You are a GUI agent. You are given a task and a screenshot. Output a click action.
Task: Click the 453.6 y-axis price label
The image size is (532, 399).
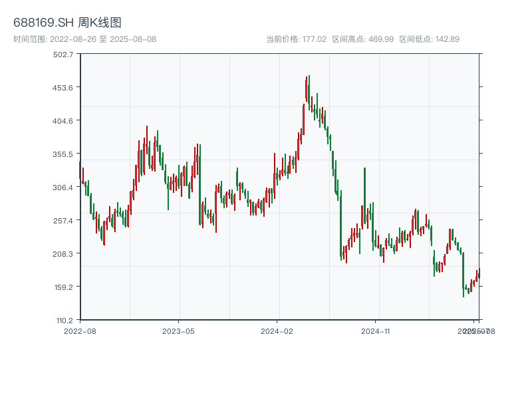pyautogui.click(x=63, y=87)
